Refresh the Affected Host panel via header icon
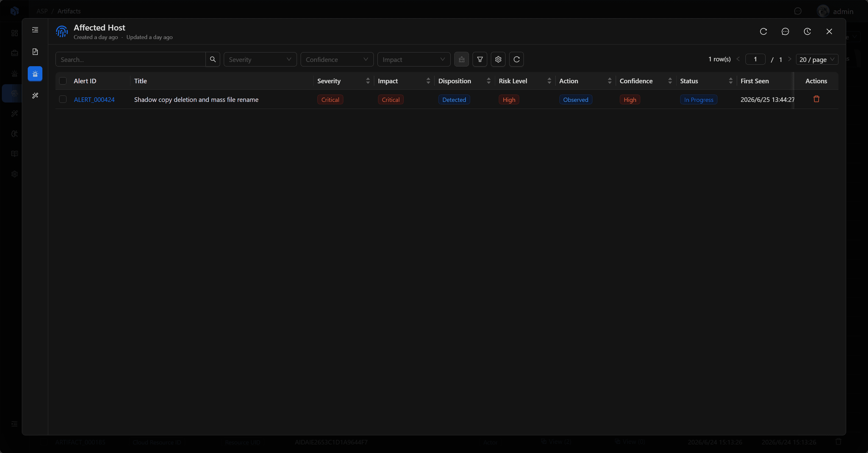Screen dimensions: 868x453 point(763,31)
